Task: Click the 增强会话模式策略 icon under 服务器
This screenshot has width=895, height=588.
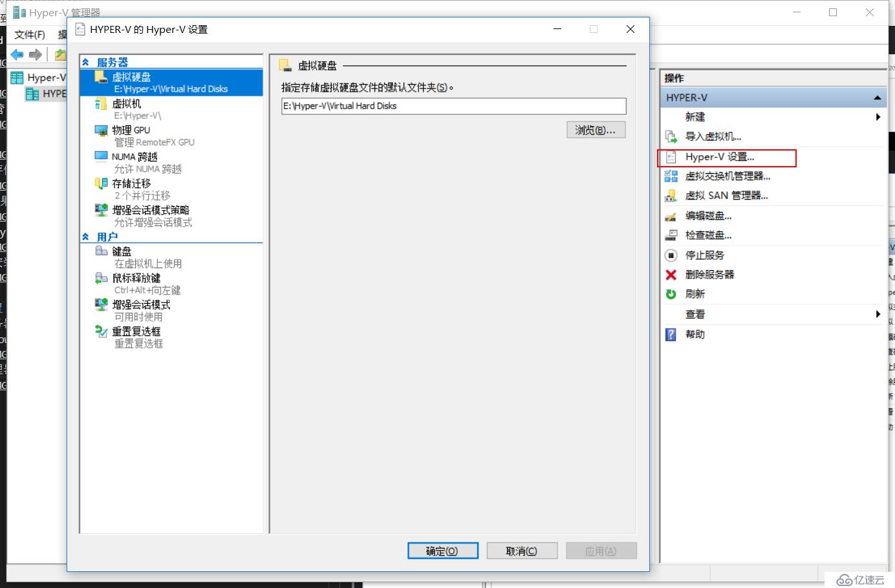Action: pos(101,210)
